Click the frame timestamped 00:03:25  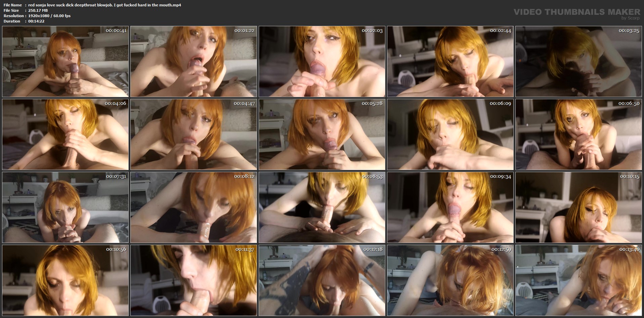coord(578,62)
